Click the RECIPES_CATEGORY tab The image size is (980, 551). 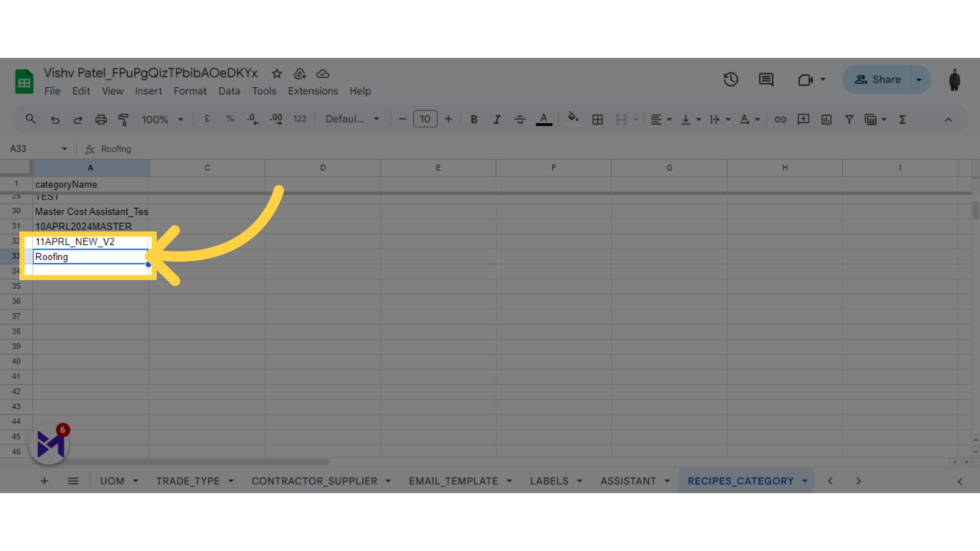741,481
